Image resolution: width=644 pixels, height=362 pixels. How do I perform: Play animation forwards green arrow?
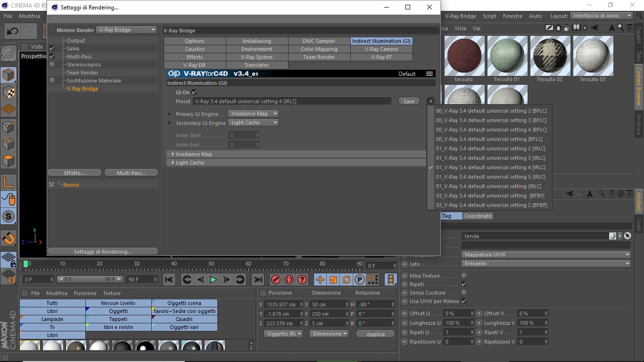click(x=213, y=280)
